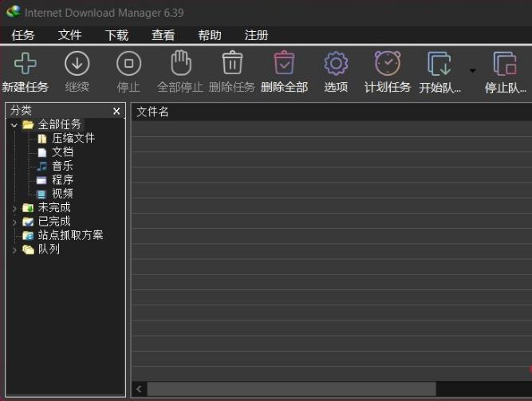Click the 程序 window icon

pyautogui.click(x=41, y=180)
